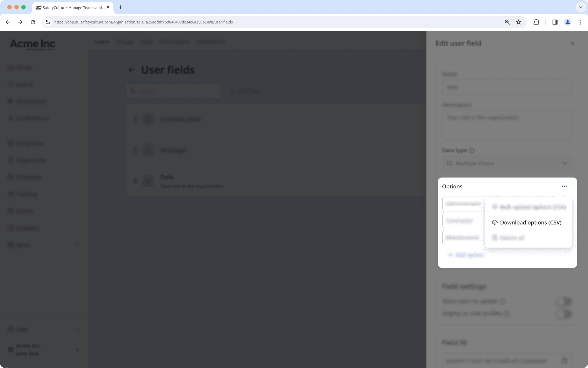Switch to the Users tab
Screen dimensions: 588x368
pos(101,42)
